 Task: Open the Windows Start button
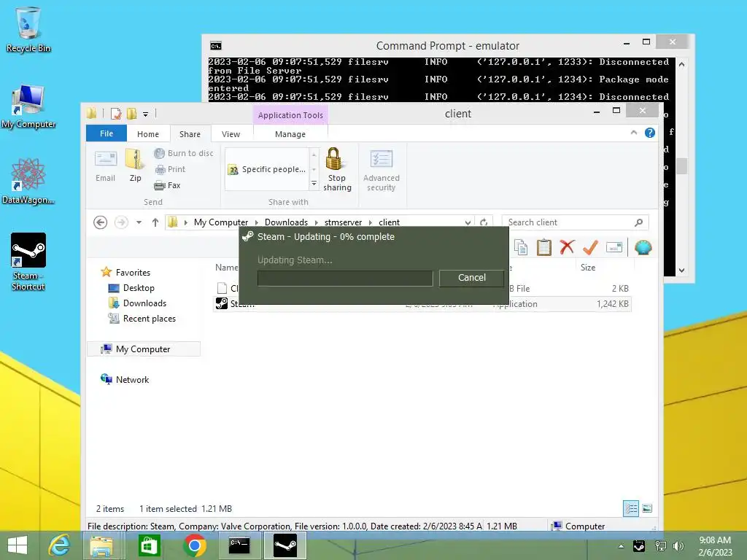point(18,545)
